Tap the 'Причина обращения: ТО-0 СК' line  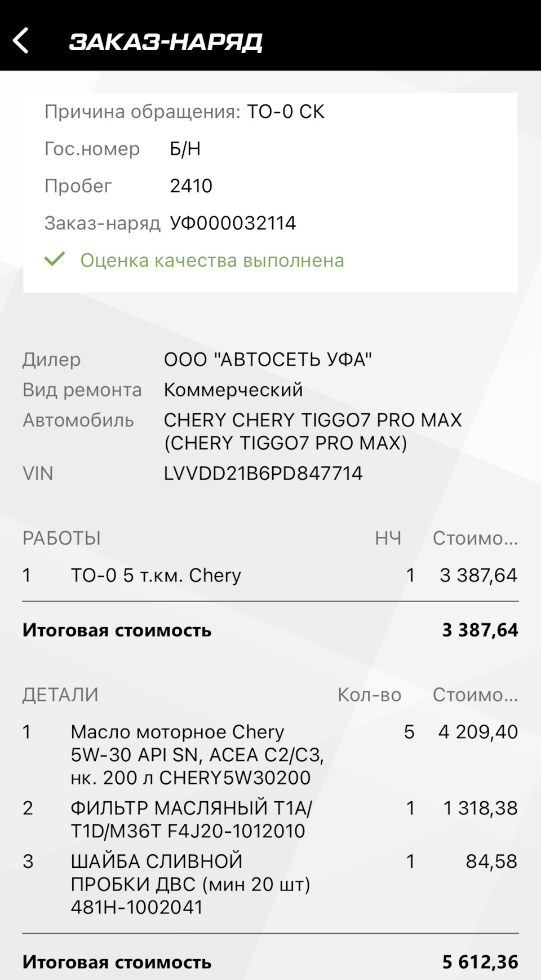tap(184, 112)
